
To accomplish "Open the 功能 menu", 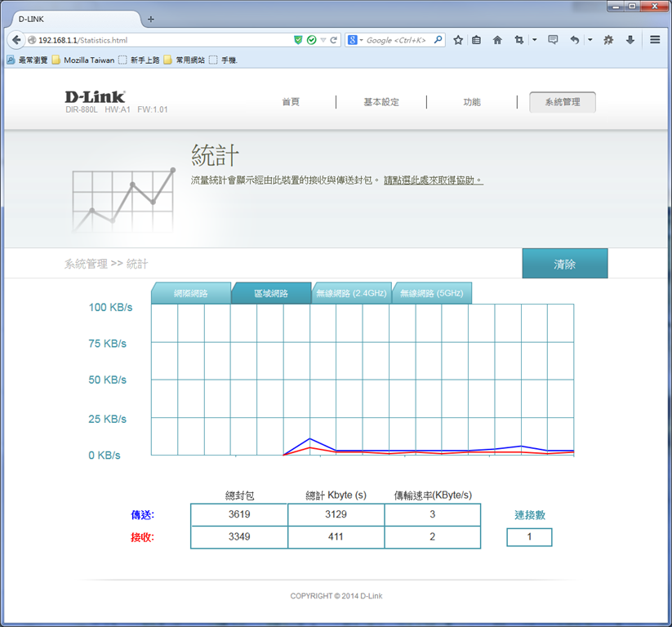I will click(x=471, y=102).
